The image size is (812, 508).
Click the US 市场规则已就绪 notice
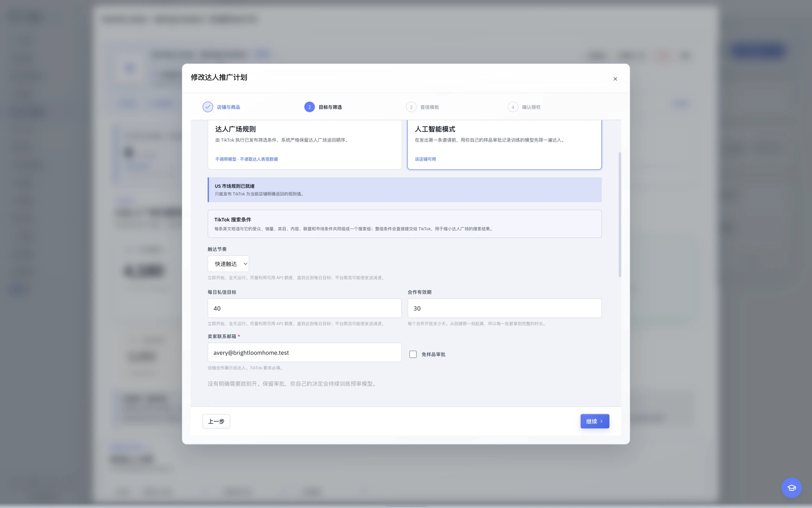405,190
